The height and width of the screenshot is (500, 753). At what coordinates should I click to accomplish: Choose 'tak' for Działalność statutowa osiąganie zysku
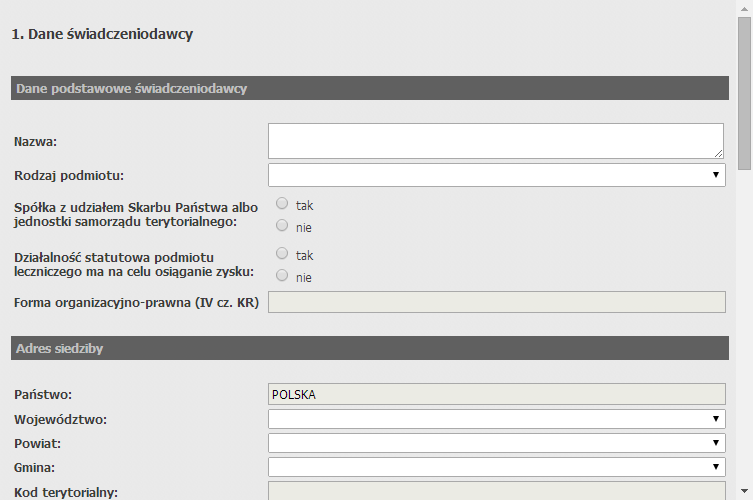click(x=282, y=253)
